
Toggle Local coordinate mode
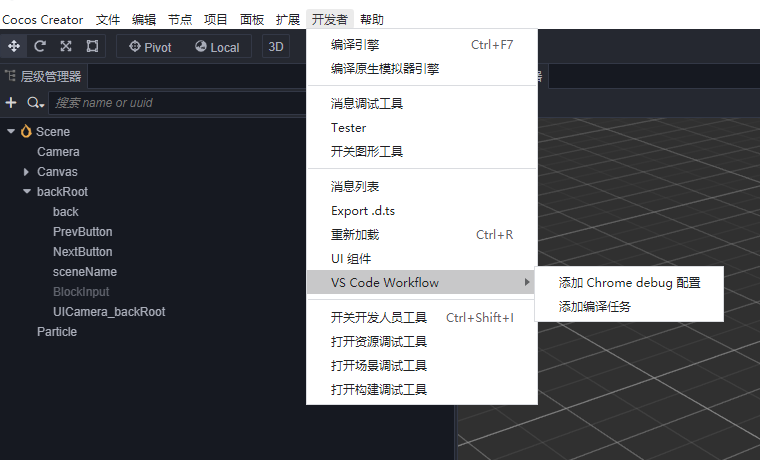coord(218,47)
